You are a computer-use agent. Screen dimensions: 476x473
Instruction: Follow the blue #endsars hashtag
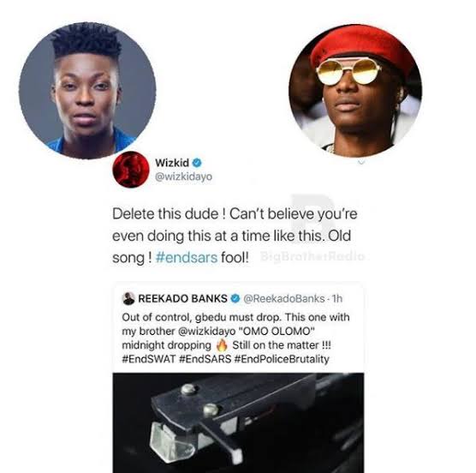pos(187,257)
